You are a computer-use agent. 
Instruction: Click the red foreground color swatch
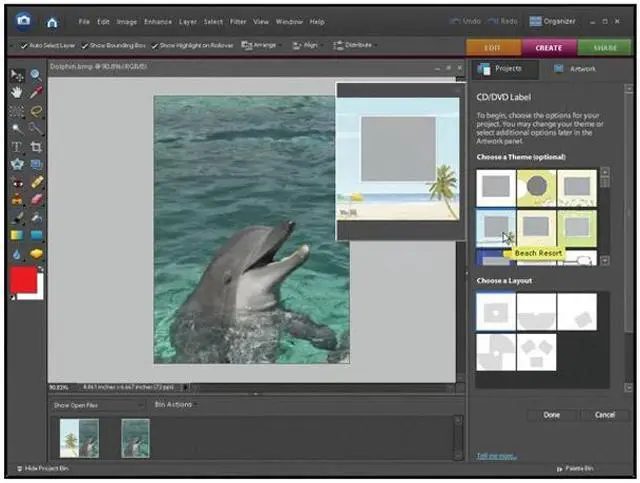(x=23, y=280)
